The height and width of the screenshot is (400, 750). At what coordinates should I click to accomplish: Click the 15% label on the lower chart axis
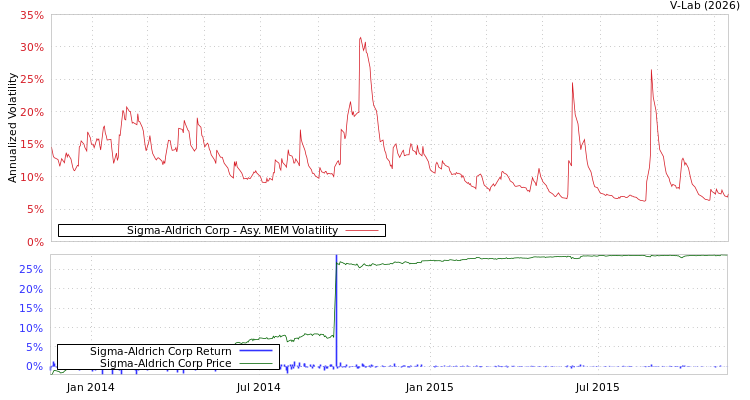(32, 309)
